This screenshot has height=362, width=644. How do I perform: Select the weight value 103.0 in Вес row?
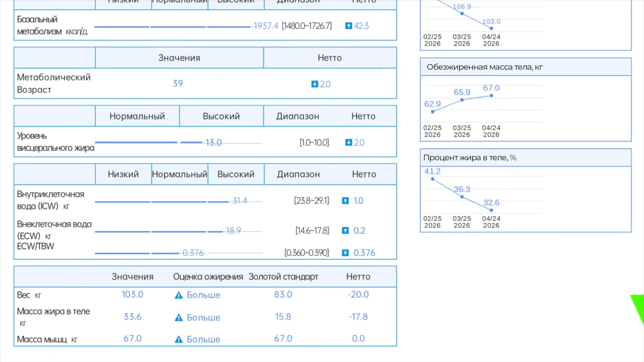(132, 295)
